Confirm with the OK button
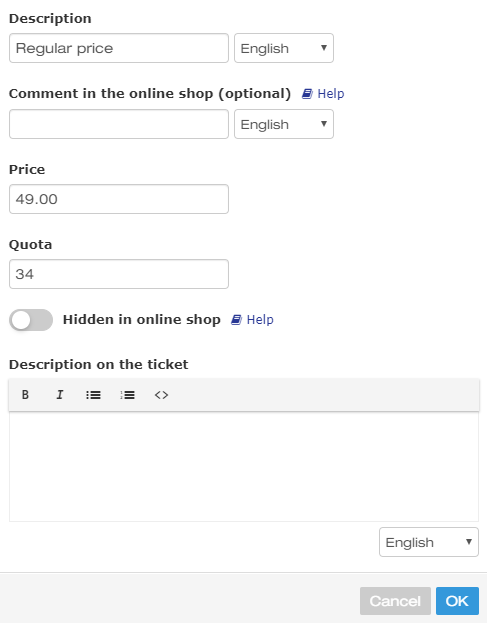The image size is (487, 623). [457, 601]
